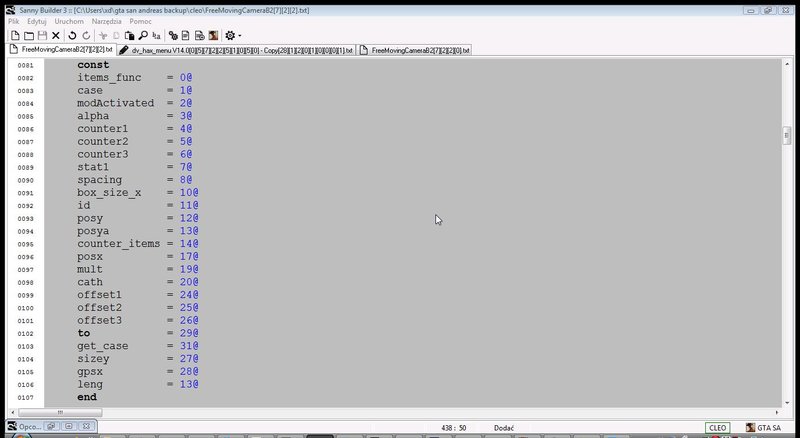Maximize the minimized Opco... window

(69, 426)
